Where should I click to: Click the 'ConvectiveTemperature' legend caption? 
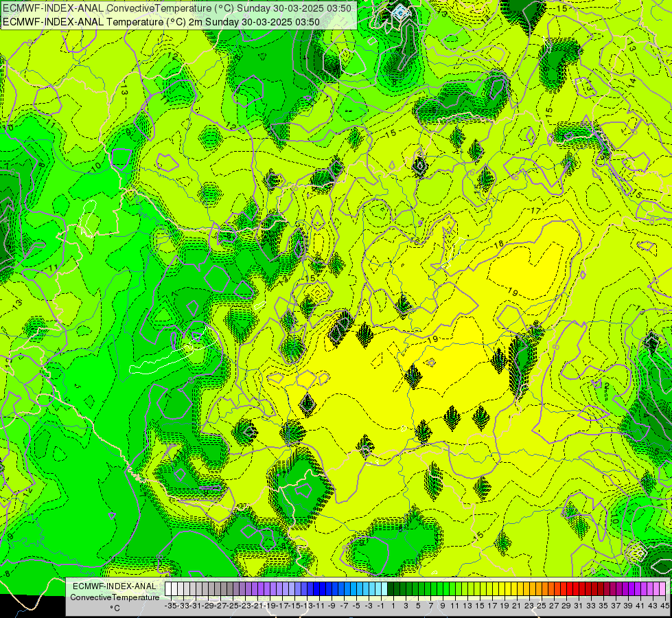coord(115,597)
